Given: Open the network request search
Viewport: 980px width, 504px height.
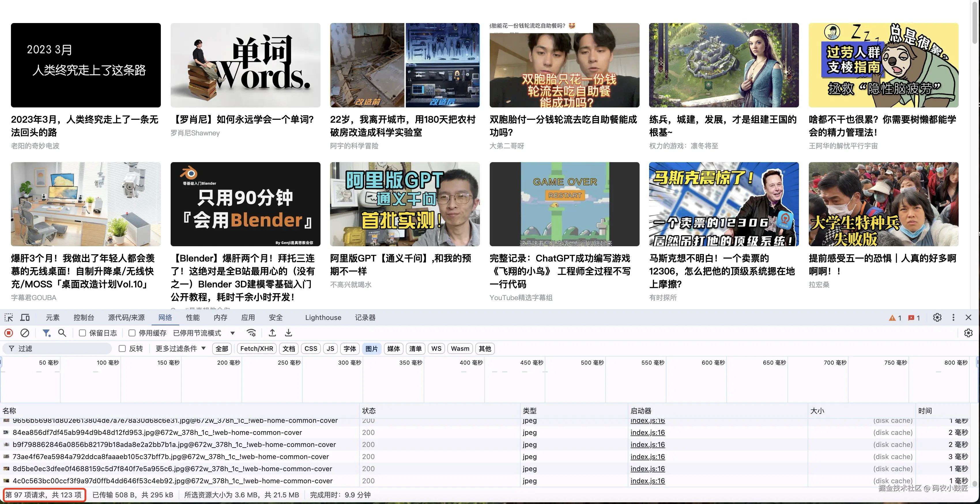Looking at the screenshot, I should (62, 333).
